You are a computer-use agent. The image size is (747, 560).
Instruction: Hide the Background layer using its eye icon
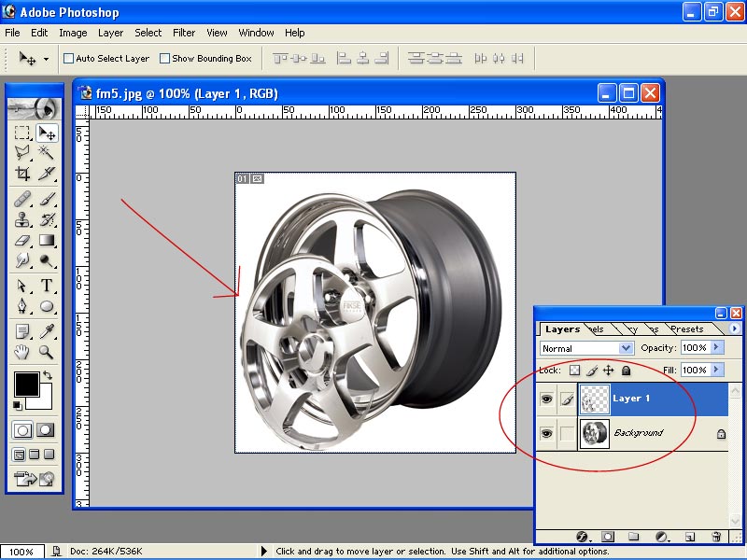549,434
